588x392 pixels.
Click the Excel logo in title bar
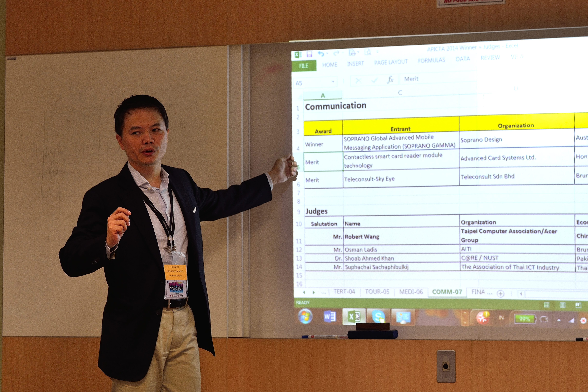(298, 55)
